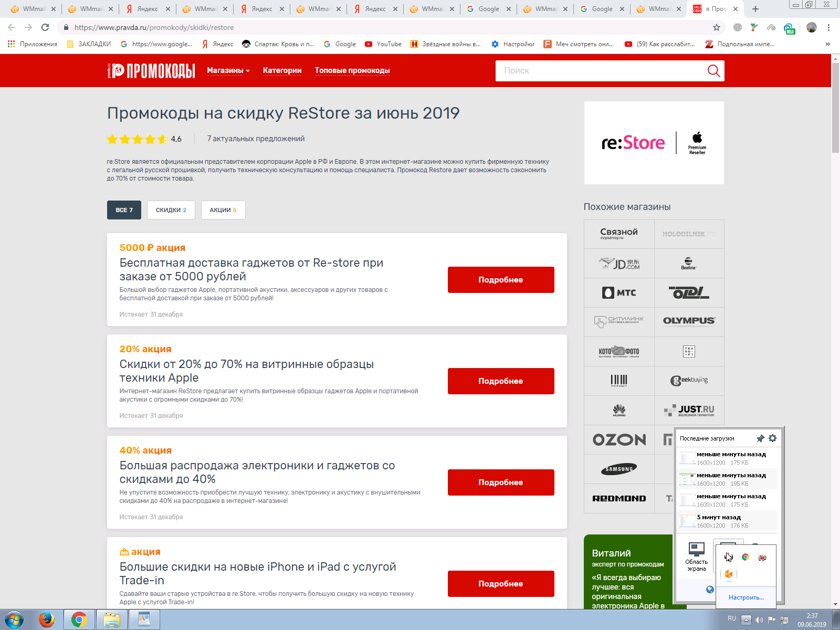Open the Promokody site logo
This screenshot has height=630, width=840.
151,70
